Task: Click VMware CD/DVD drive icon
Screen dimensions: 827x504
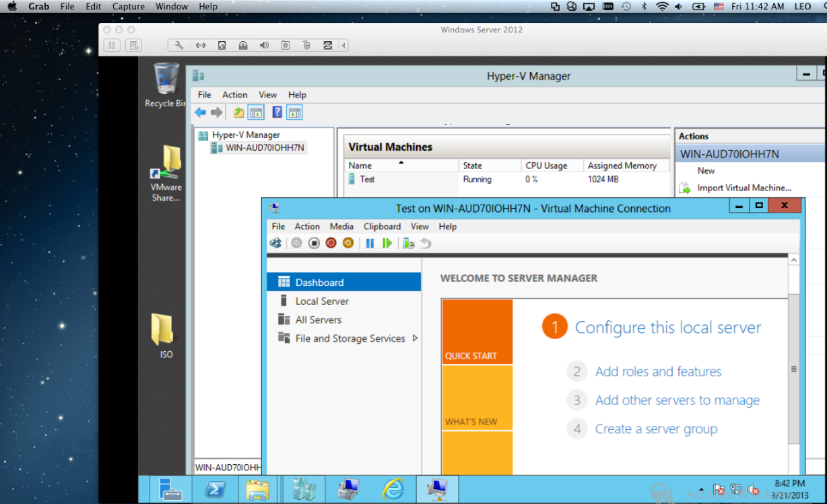Action: 242,46
